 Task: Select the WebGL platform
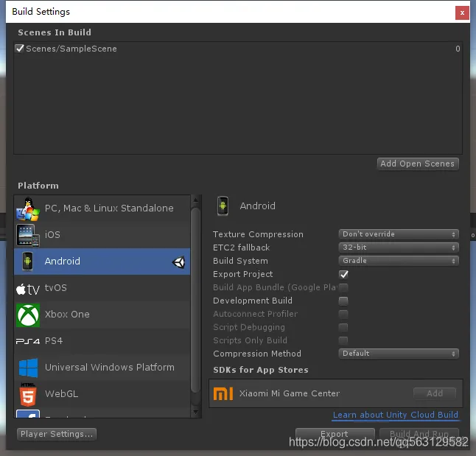pyautogui.click(x=102, y=394)
